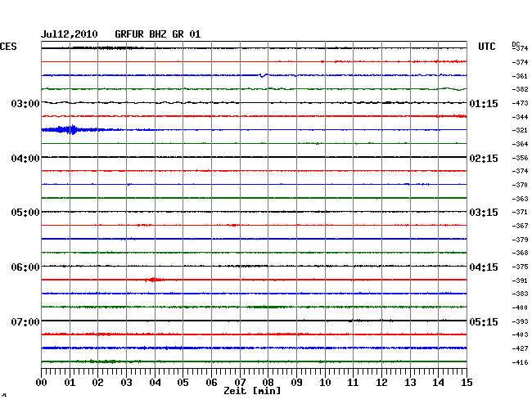Click the DC offset value '-321'
532x404 pixels.
(x=520, y=131)
